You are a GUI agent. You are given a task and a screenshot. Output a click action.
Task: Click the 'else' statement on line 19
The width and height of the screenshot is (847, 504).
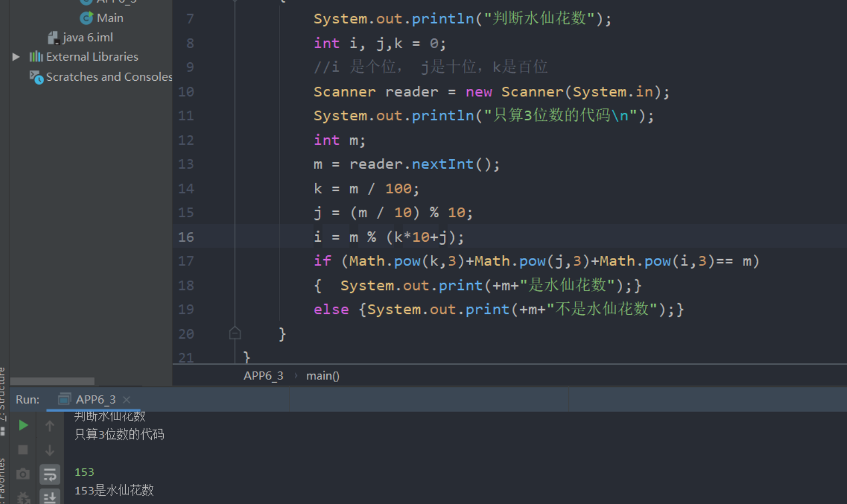(x=499, y=309)
